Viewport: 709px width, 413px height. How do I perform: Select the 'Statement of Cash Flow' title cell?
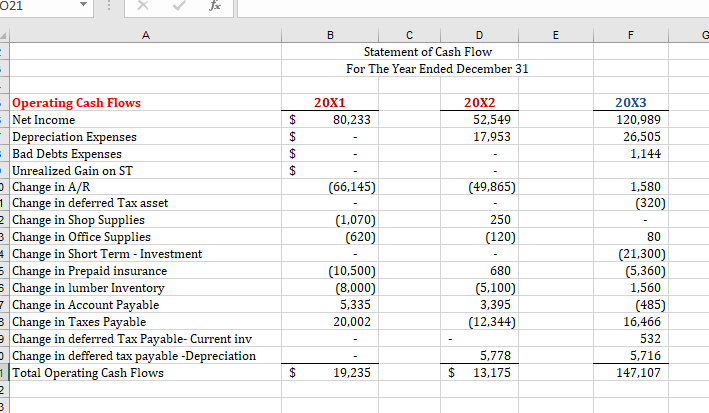click(x=428, y=52)
